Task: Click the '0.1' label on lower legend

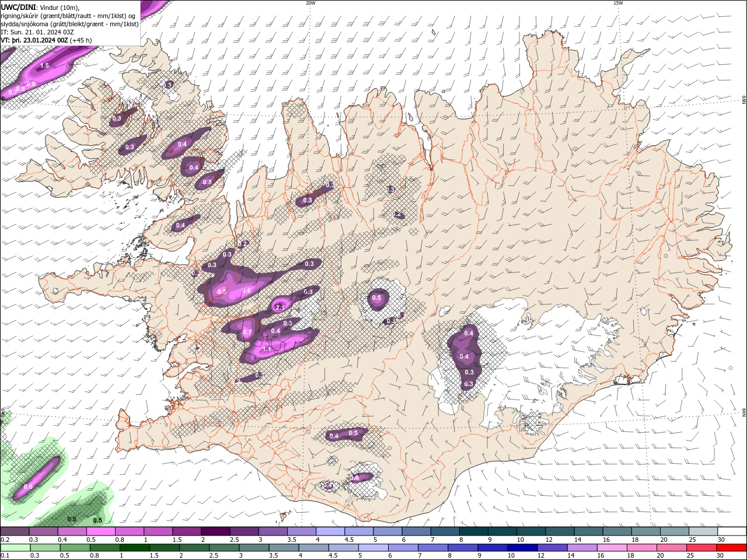Action: coord(5,556)
